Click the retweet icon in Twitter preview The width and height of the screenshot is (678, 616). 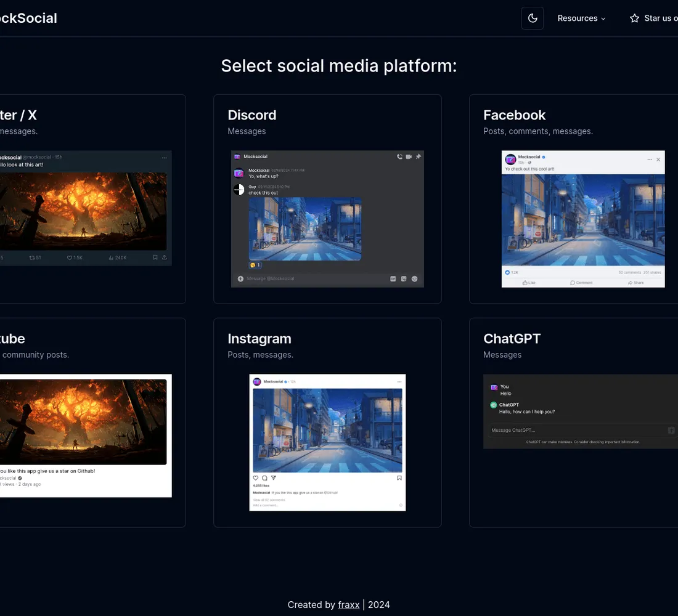click(x=32, y=257)
